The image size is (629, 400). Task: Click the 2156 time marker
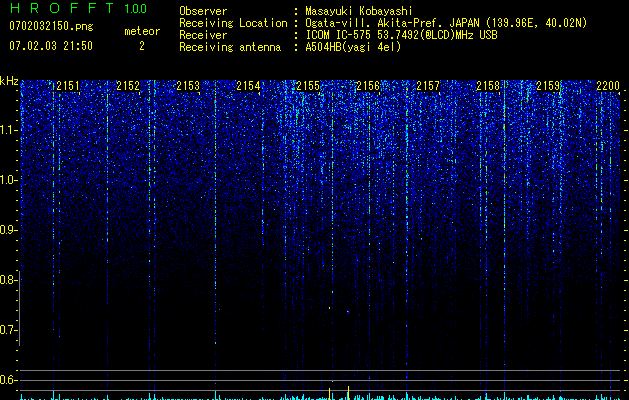coord(368,86)
